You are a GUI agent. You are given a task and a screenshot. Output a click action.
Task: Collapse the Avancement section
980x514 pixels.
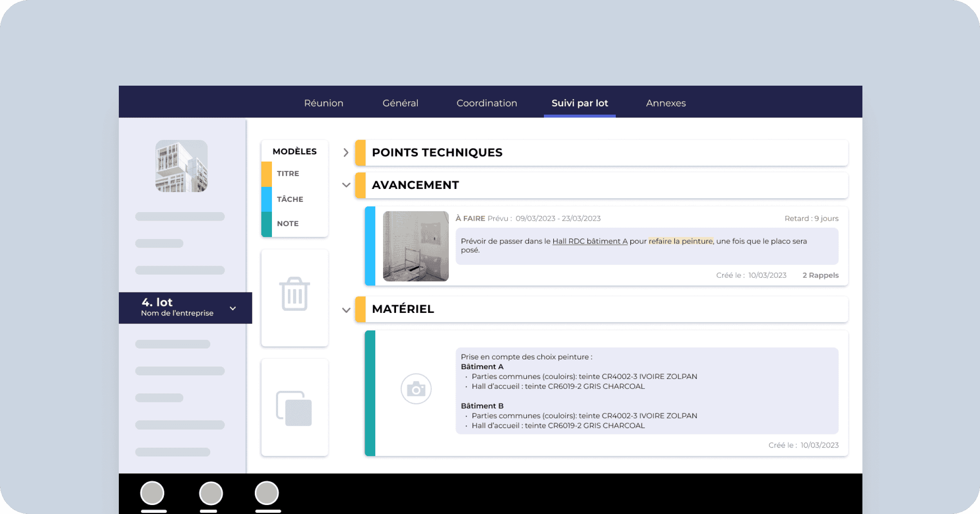tap(346, 185)
